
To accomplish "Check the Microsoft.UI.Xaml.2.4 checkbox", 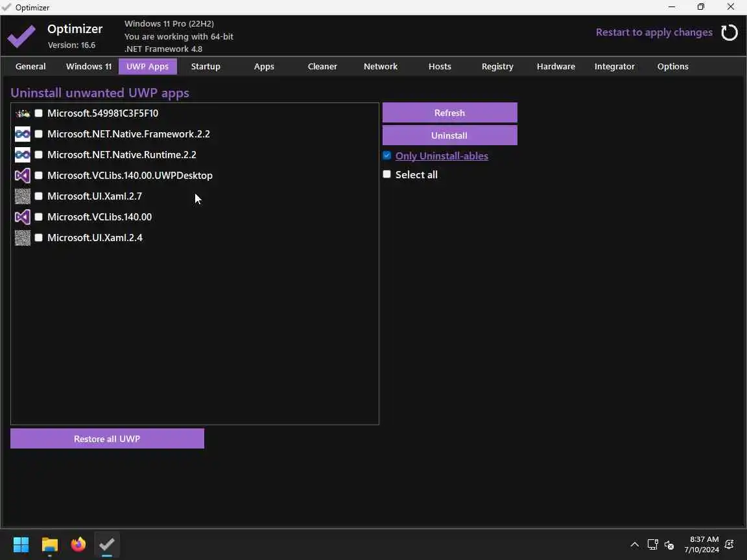I will click(x=39, y=238).
